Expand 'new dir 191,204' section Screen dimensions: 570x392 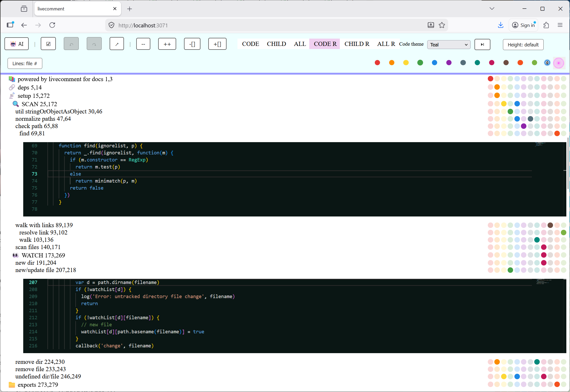(x=36, y=263)
